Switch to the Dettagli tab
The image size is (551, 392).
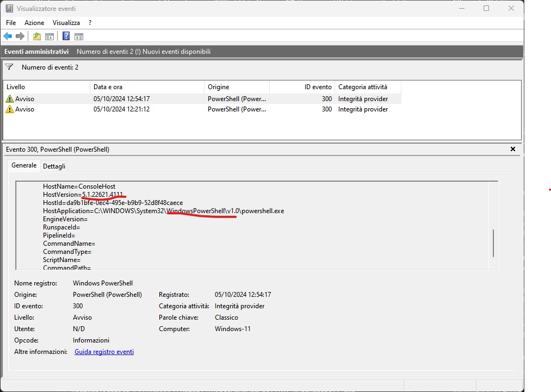54,166
